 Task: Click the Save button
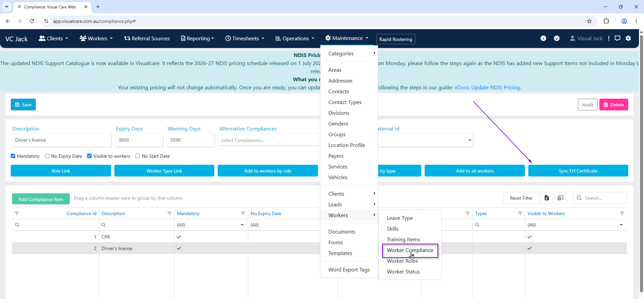23,105
